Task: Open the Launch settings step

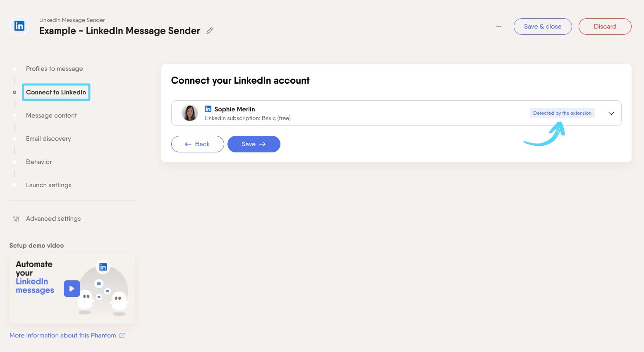Action: (x=49, y=185)
